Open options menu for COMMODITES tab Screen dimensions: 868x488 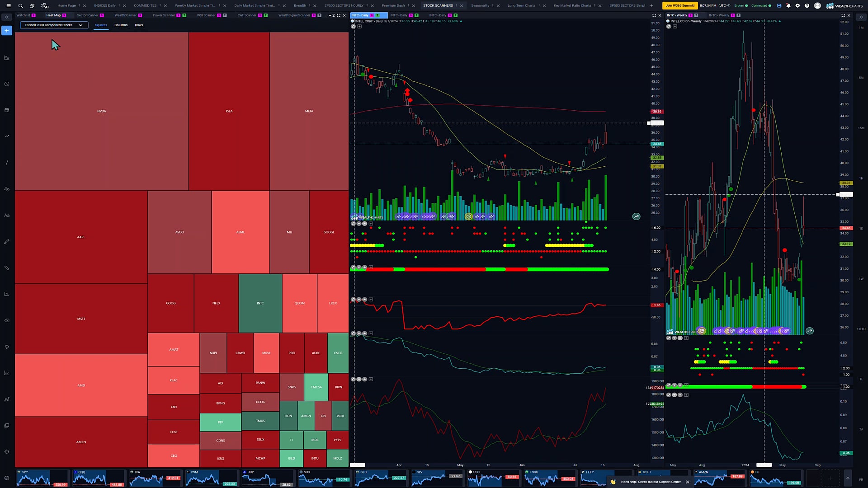(160, 6)
